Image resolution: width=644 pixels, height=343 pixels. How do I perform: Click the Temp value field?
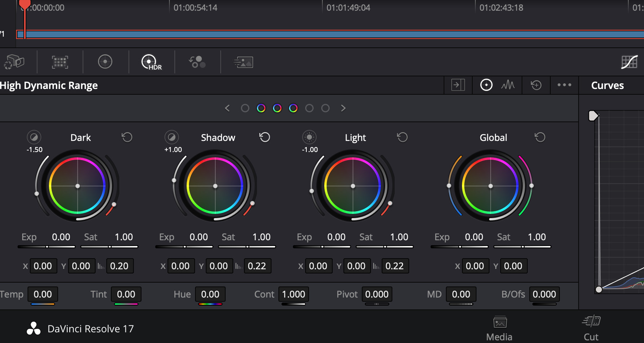pos(43,294)
